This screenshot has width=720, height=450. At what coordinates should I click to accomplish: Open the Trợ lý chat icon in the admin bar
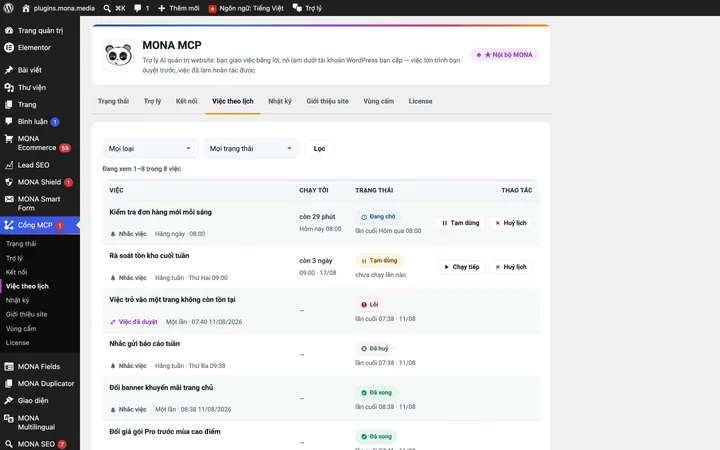coord(297,8)
